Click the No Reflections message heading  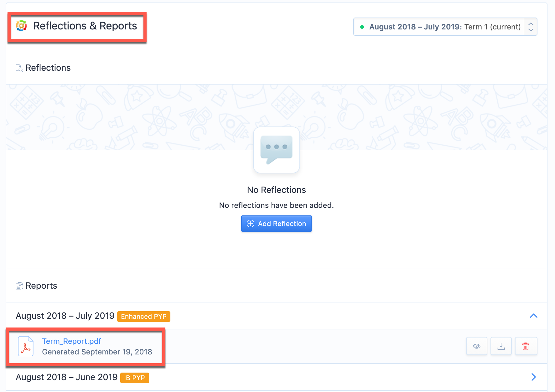click(277, 190)
